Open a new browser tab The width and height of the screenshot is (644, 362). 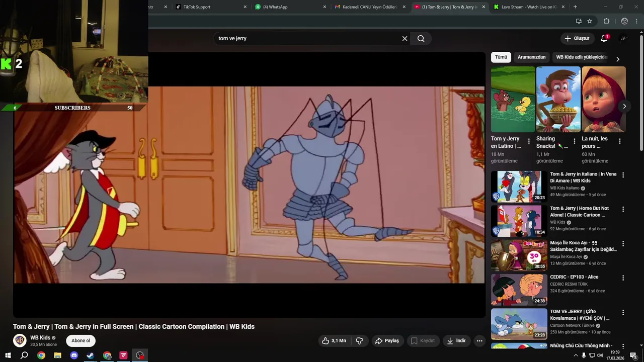[x=575, y=7]
